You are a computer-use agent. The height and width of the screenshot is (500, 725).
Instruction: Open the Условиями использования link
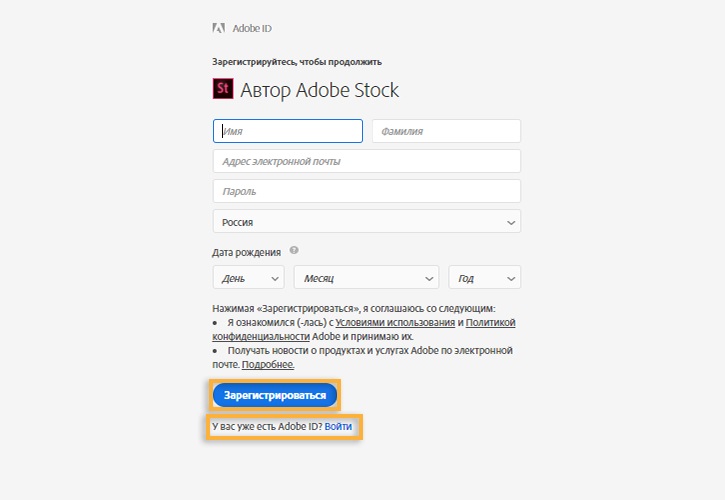tap(395, 323)
